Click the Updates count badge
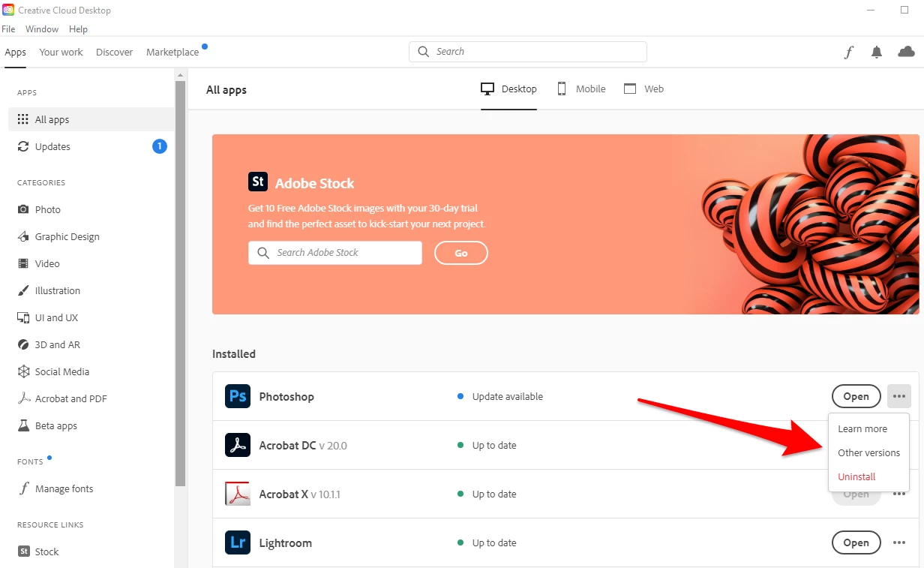 click(x=160, y=146)
